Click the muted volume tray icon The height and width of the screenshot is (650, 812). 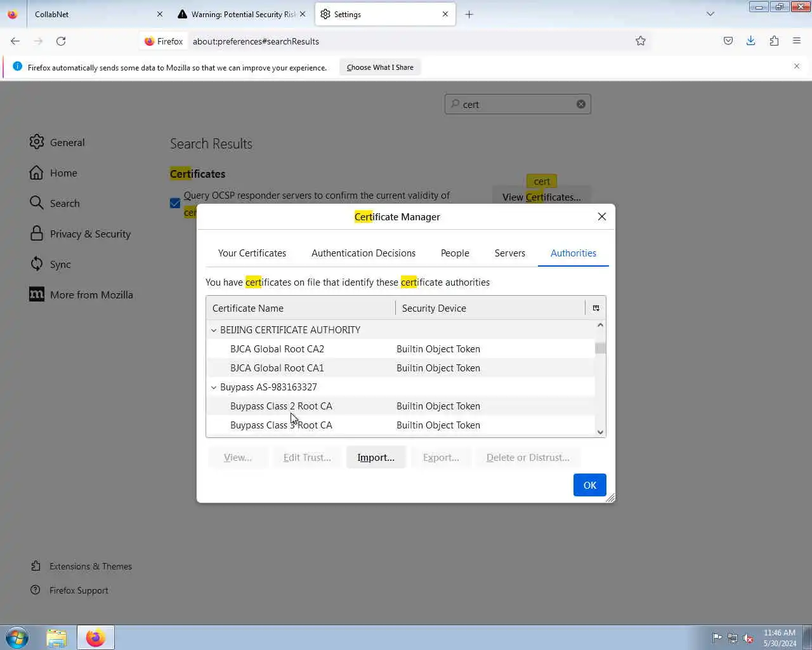pyautogui.click(x=749, y=638)
